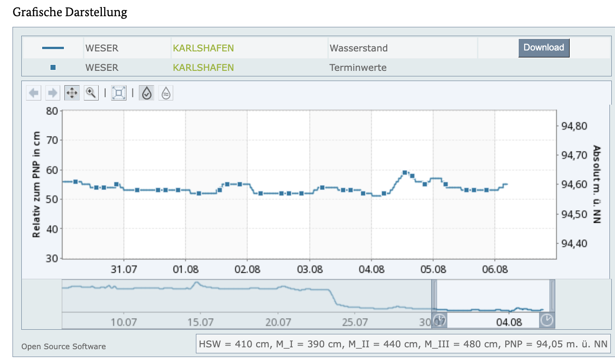This screenshot has height=364, width=615.
Task: Click the 03.08 date label on the x-axis
Action: coord(309,269)
